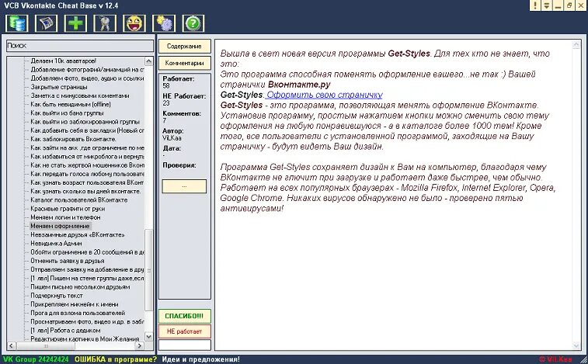
Task: Select Пишем письмо нескольким друзьям item
Action: (80, 287)
